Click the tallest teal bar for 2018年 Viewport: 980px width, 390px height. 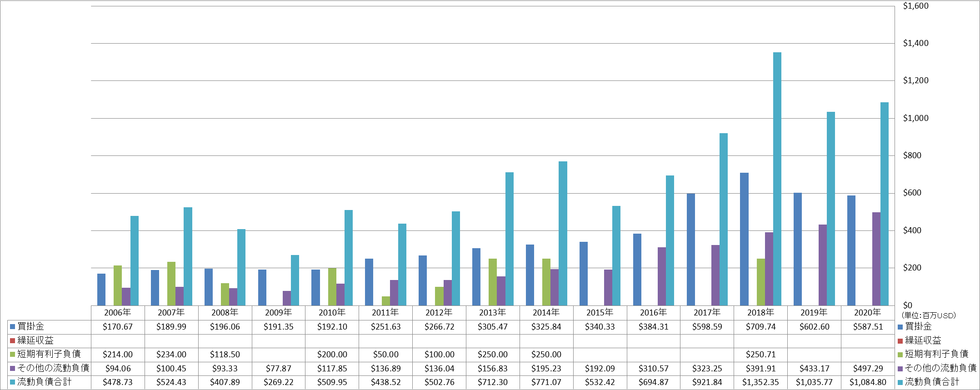777,179
